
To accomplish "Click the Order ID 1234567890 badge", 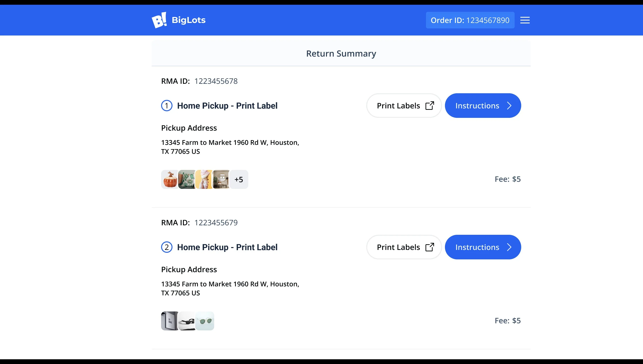I will pos(470,20).
